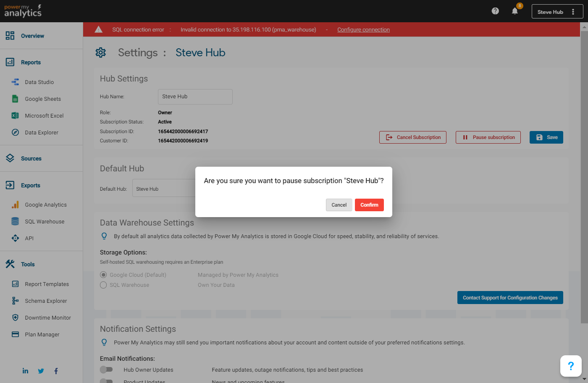Screen dimensions: 588x383
Task: Open the notifications bell
Action: click(515, 11)
